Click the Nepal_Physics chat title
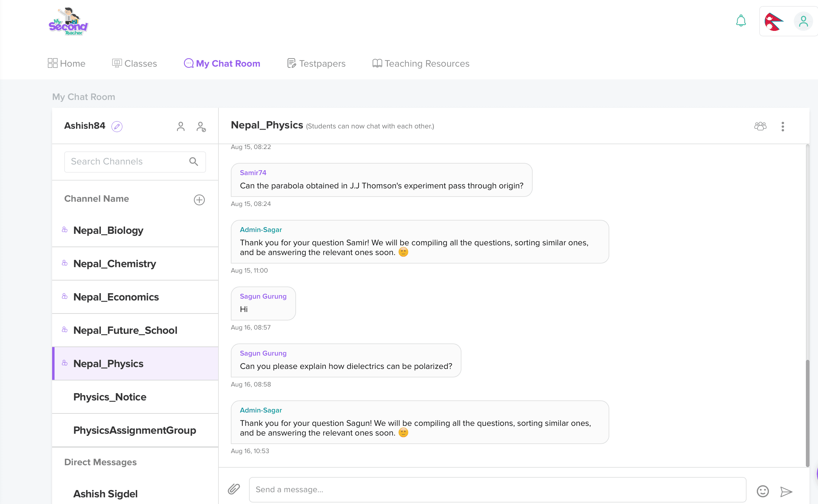The height and width of the screenshot is (504, 818). (267, 125)
